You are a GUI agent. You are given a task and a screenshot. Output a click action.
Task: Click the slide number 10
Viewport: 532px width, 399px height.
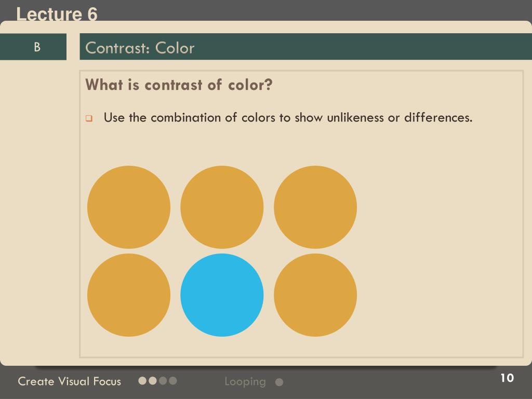pyautogui.click(x=507, y=378)
